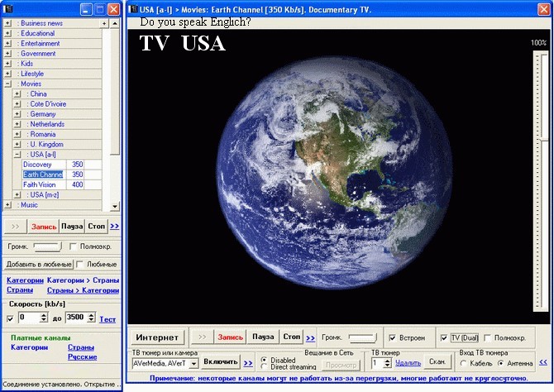Open the Категории link
Screen dimensions: 554x392
click(x=25, y=280)
